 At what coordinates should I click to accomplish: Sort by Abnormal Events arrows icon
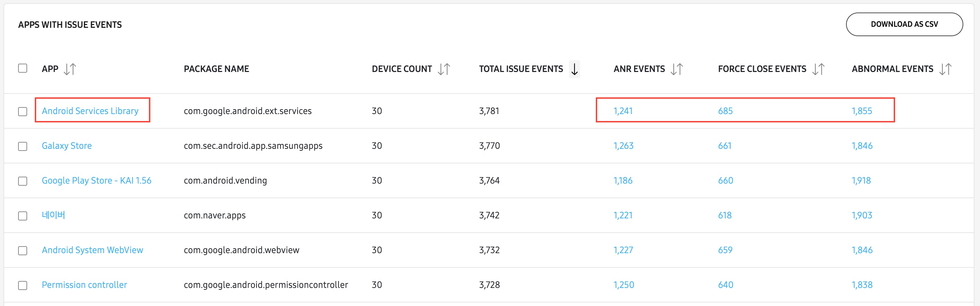[946, 69]
